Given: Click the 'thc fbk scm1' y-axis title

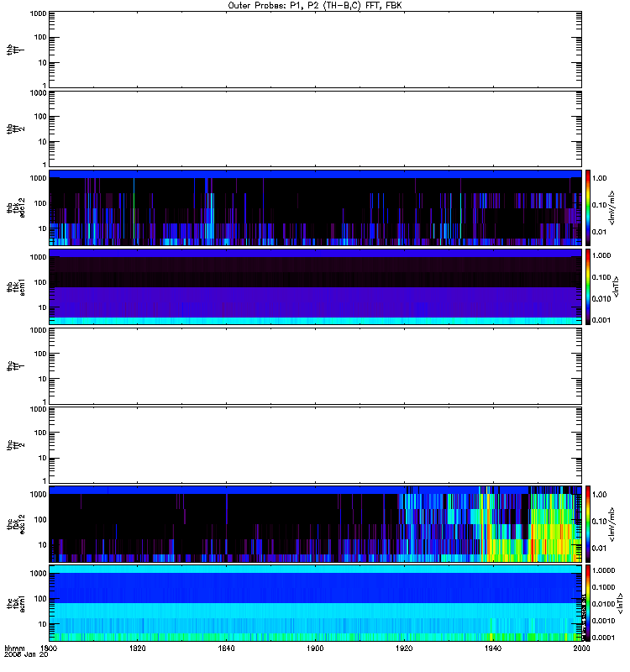Looking at the screenshot, I should click(15, 603).
